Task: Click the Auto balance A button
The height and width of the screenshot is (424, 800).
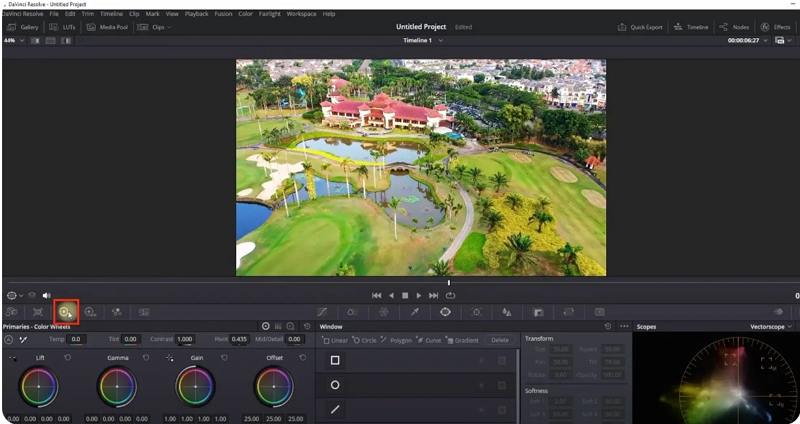Action: point(8,339)
